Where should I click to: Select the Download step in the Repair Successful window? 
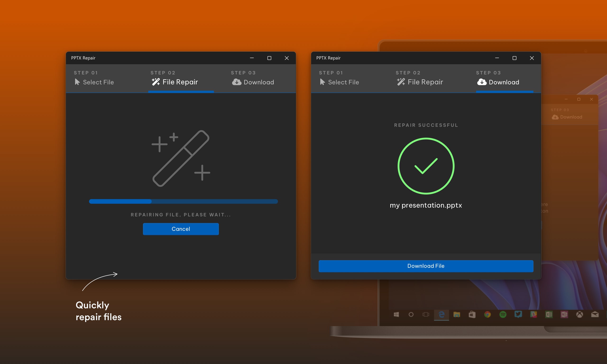[x=503, y=82]
